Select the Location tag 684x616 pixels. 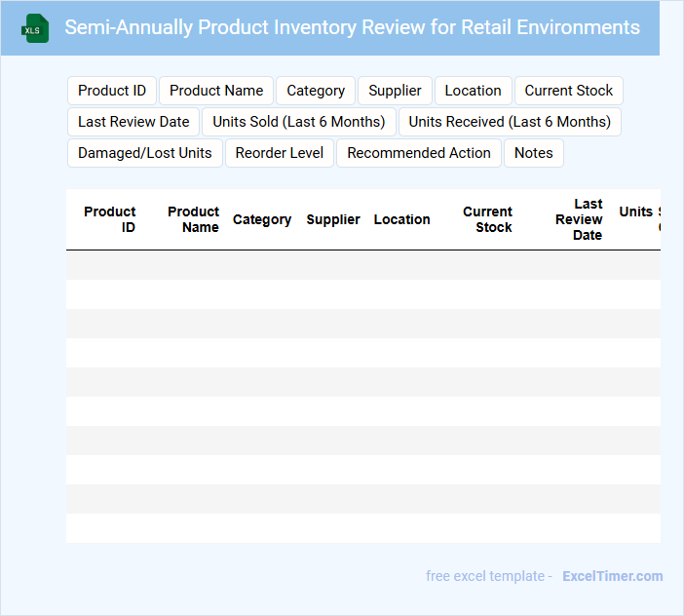[473, 91]
